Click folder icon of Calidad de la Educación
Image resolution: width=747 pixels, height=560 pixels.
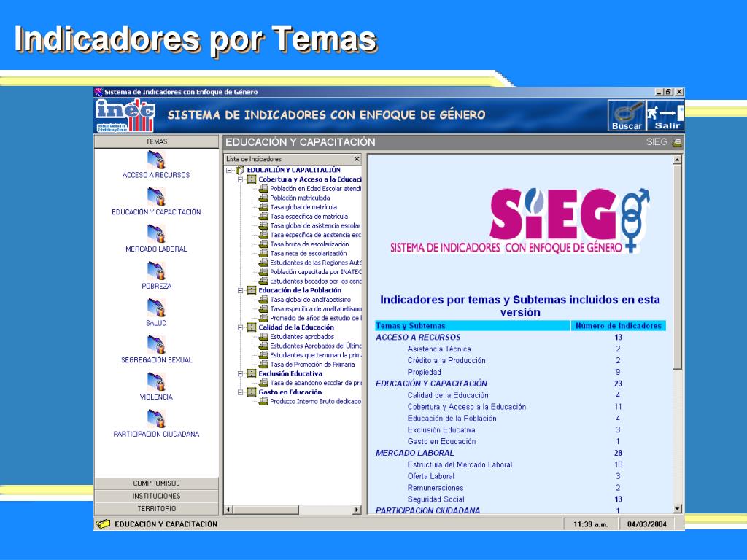pyautogui.click(x=252, y=327)
